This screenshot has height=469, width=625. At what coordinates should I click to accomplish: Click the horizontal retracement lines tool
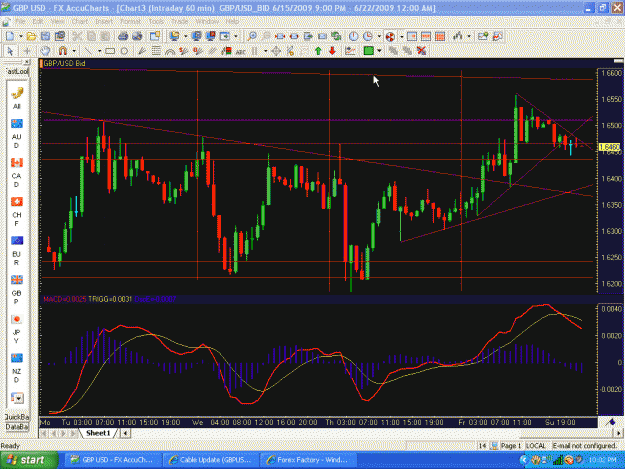point(156,51)
